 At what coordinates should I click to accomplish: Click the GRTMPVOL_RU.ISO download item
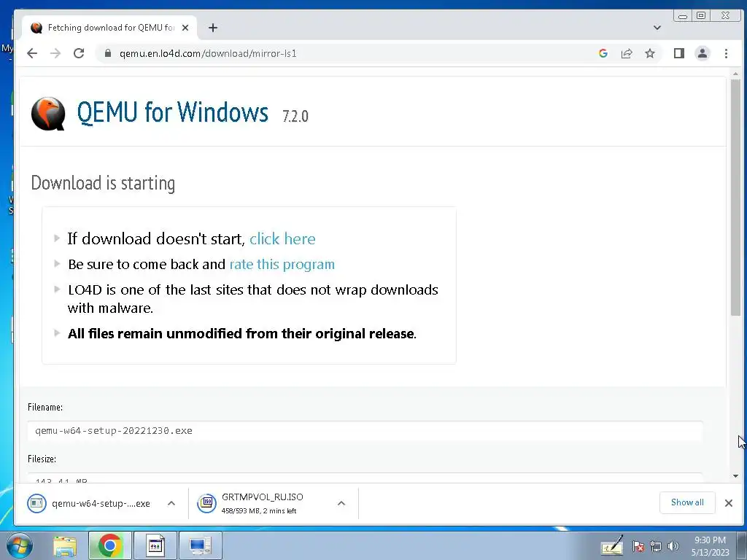point(261,503)
